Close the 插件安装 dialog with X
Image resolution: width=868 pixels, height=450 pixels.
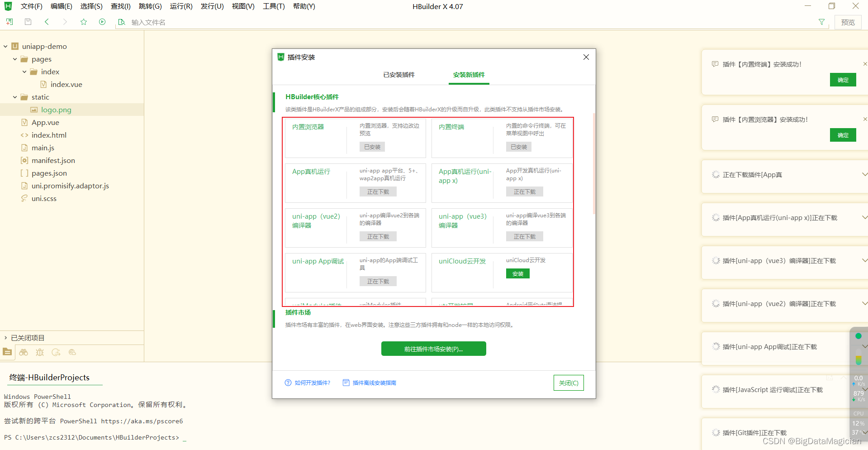pos(586,57)
